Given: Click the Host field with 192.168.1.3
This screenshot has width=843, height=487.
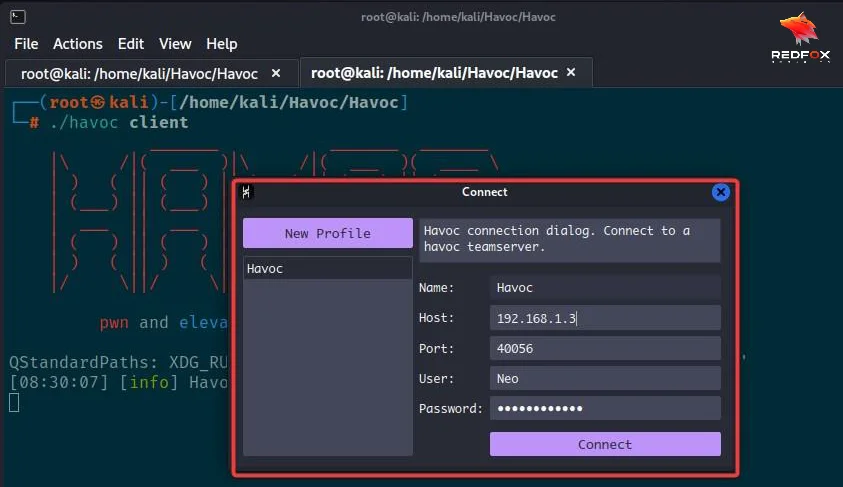Looking at the screenshot, I should (605, 318).
